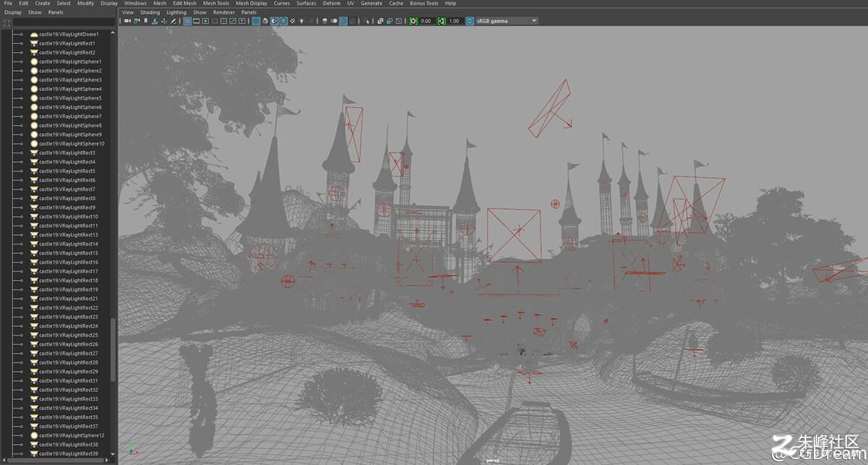Select castle19:VRayLightSphere12 in Outliner

click(72, 435)
